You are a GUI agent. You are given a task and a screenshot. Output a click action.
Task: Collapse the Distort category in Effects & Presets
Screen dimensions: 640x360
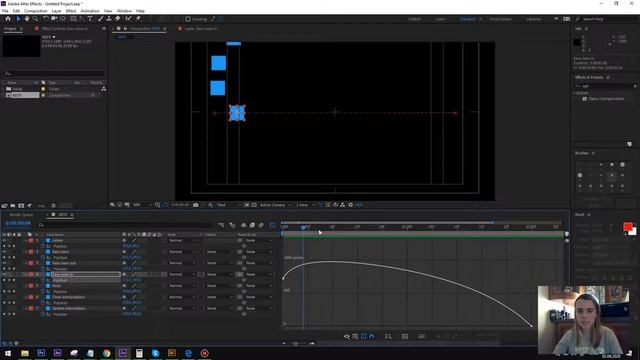point(575,93)
